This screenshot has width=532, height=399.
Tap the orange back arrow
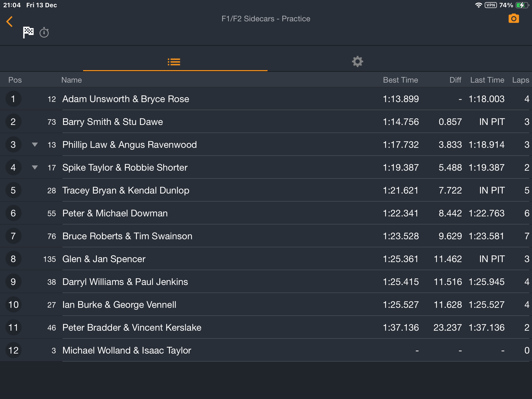10,22
